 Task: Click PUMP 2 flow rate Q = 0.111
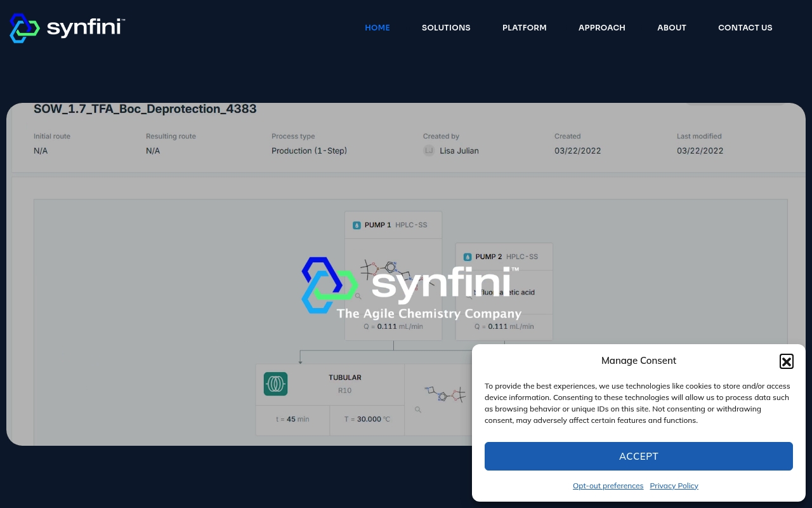click(x=504, y=326)
